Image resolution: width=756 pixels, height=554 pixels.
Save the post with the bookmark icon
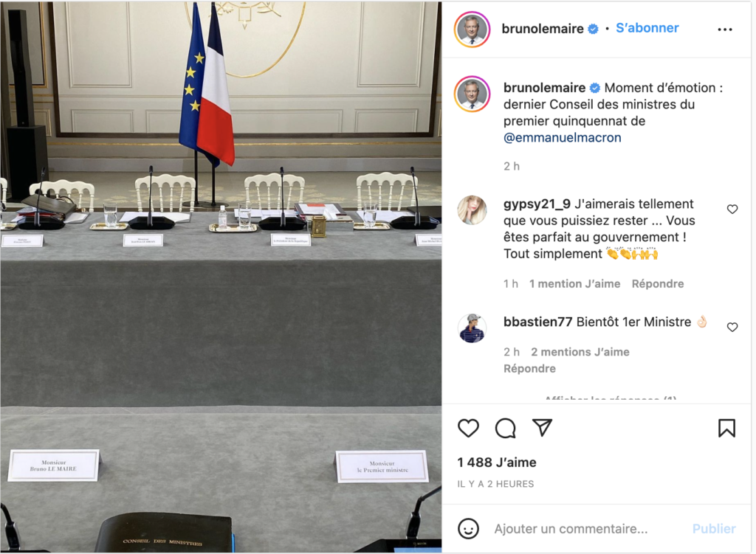coord(726,428)
